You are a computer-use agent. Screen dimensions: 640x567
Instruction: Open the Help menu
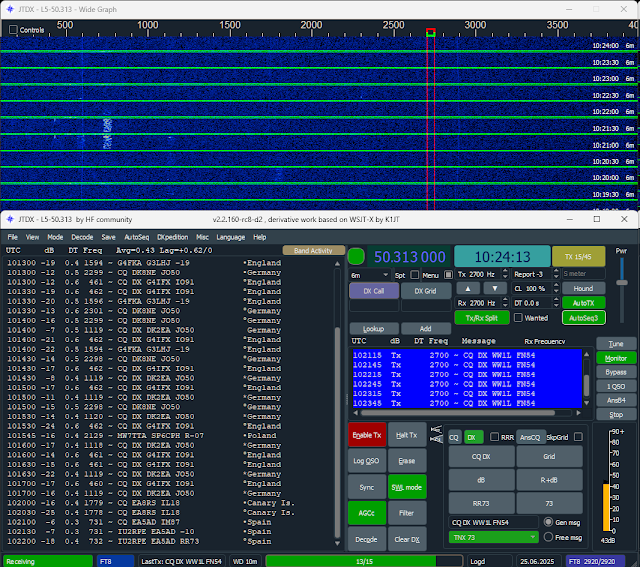(260, 237)
